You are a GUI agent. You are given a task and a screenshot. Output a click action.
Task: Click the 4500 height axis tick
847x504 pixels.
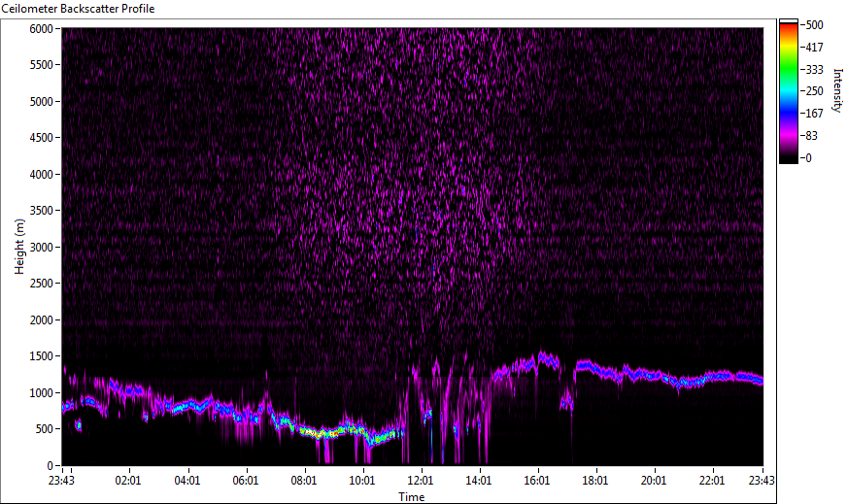point(41,138)
